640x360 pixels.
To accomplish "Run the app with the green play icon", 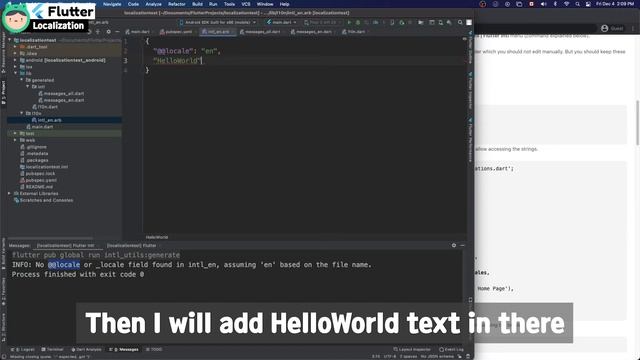I will pos(349,22).
